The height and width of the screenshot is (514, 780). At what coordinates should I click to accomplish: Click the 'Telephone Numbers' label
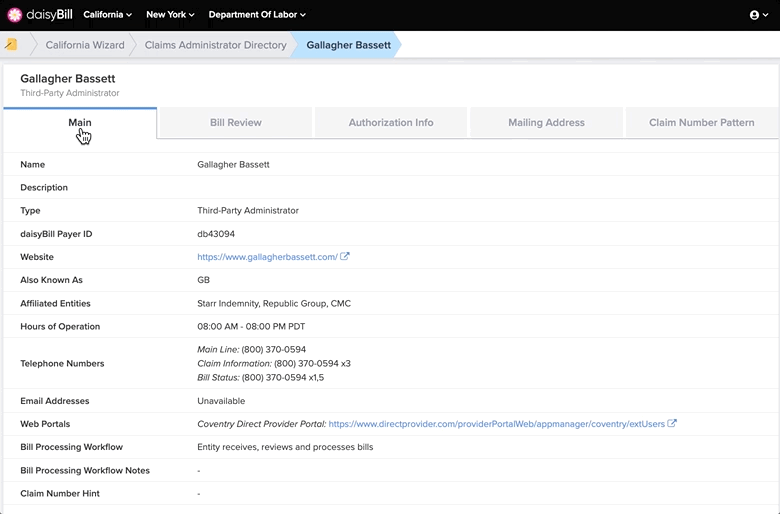click(62, 363)
